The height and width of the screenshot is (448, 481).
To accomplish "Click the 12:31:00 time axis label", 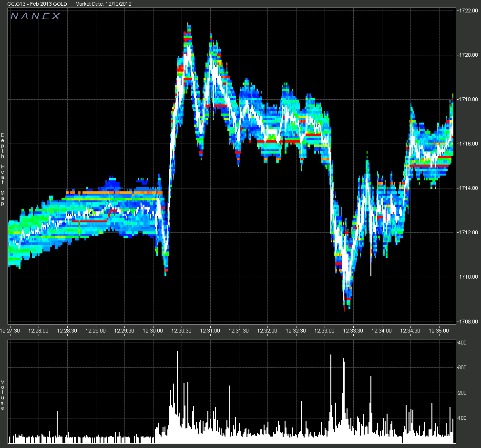I will [x=210, y=331].
